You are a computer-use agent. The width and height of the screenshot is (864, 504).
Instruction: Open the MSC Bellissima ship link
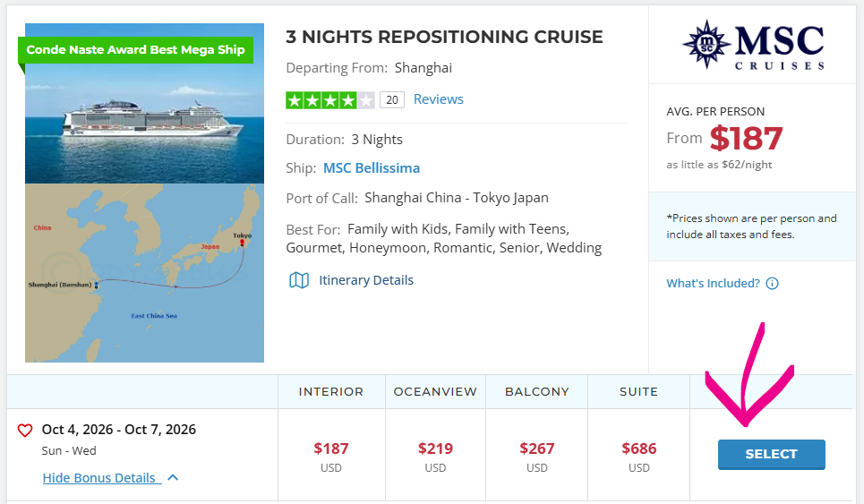[371, 168]
